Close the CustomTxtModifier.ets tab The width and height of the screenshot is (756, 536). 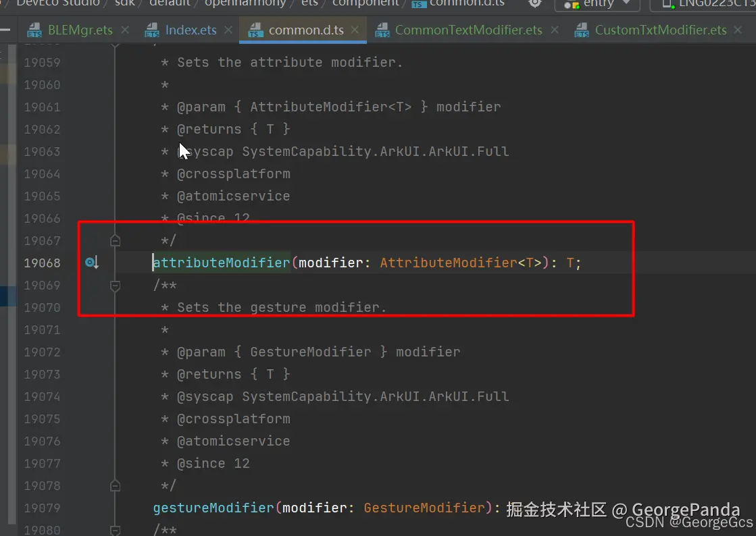[738, 30]
